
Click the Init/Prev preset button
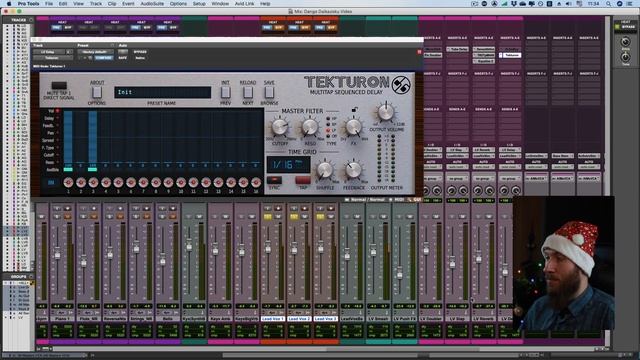(x=225, y=93)
